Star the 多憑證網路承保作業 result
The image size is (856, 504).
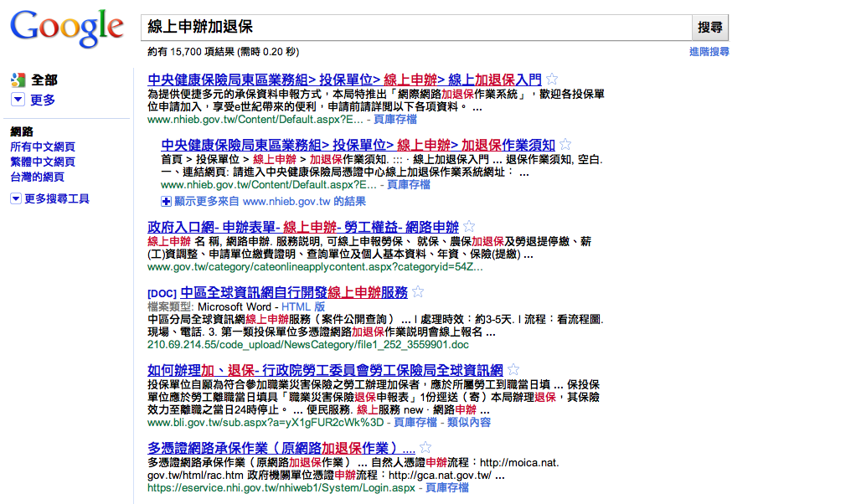(425, 448)
